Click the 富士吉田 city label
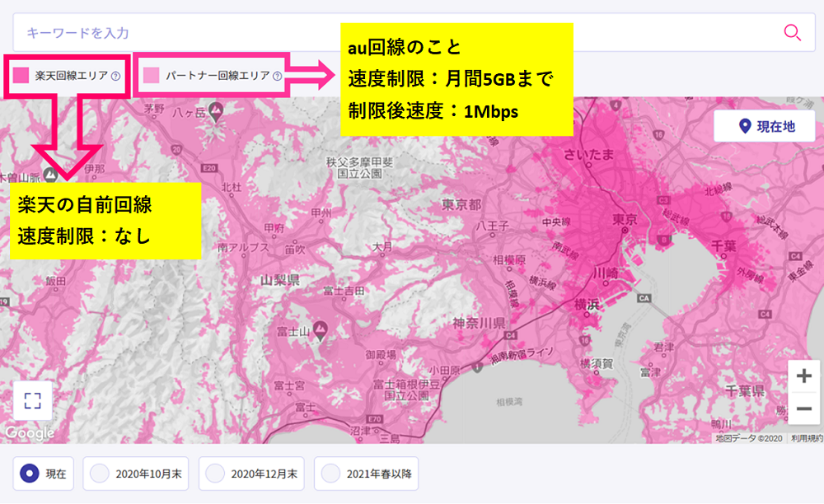This screenshot has width=824, height=504. [344, 291]
